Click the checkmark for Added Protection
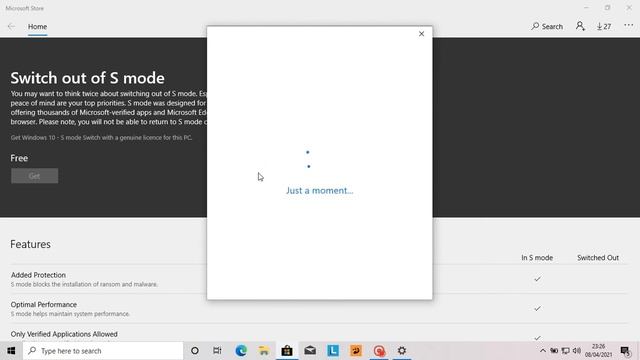The image size is (640, 360). click(538, 279)
